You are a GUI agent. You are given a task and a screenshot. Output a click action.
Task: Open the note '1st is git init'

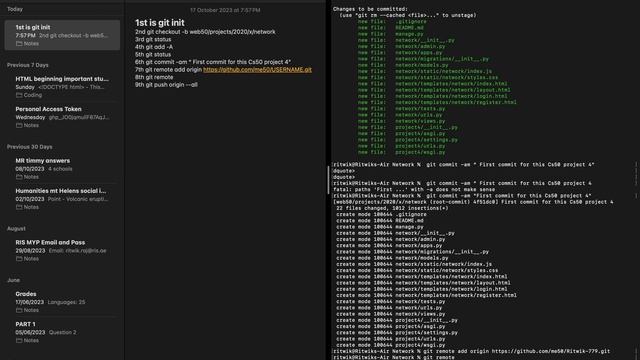click(62, 35)
